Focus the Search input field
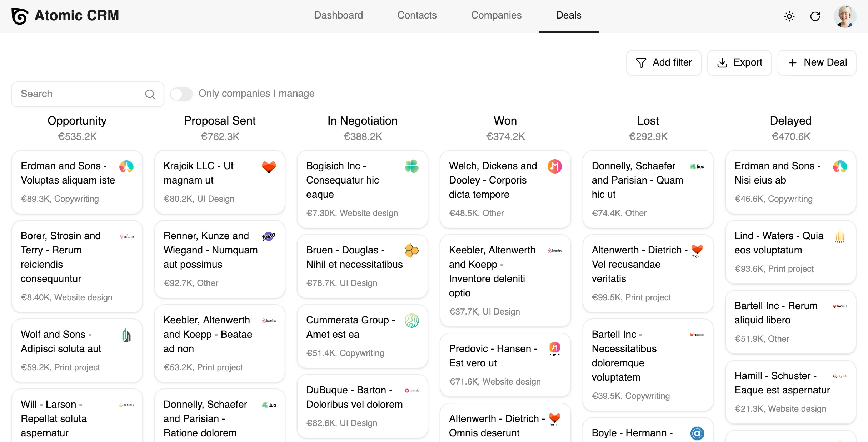This screenshot has width=868, height=442. click(88, 94)
